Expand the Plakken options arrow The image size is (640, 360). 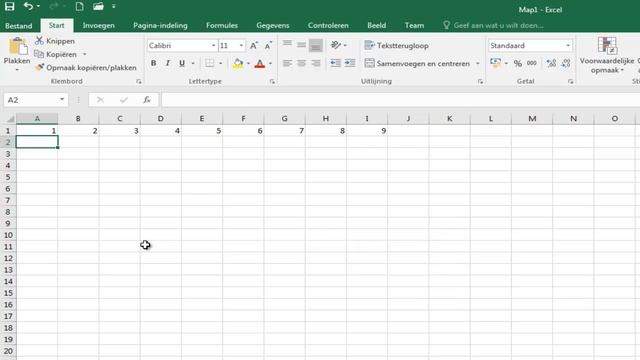click(x=17, y=70)
